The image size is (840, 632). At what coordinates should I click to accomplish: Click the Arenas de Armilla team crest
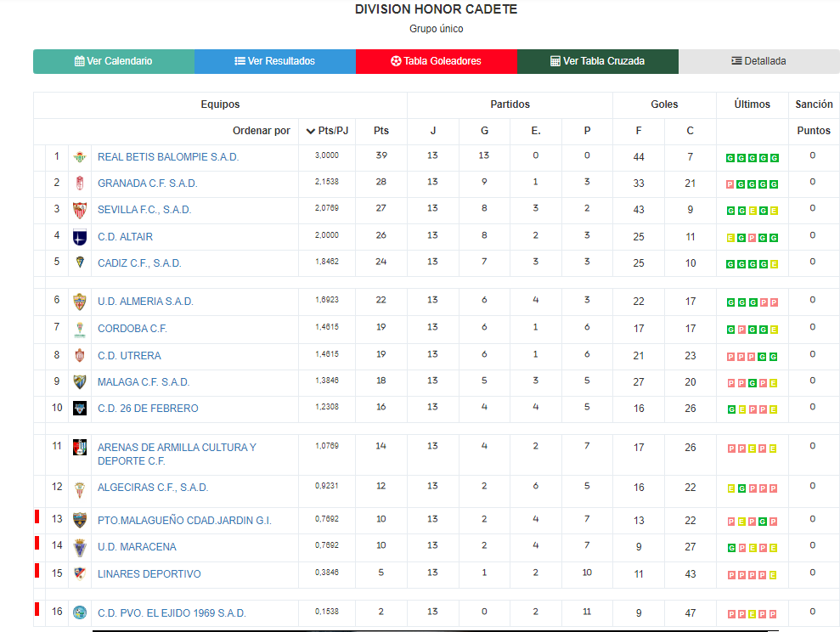coord(80,448)
